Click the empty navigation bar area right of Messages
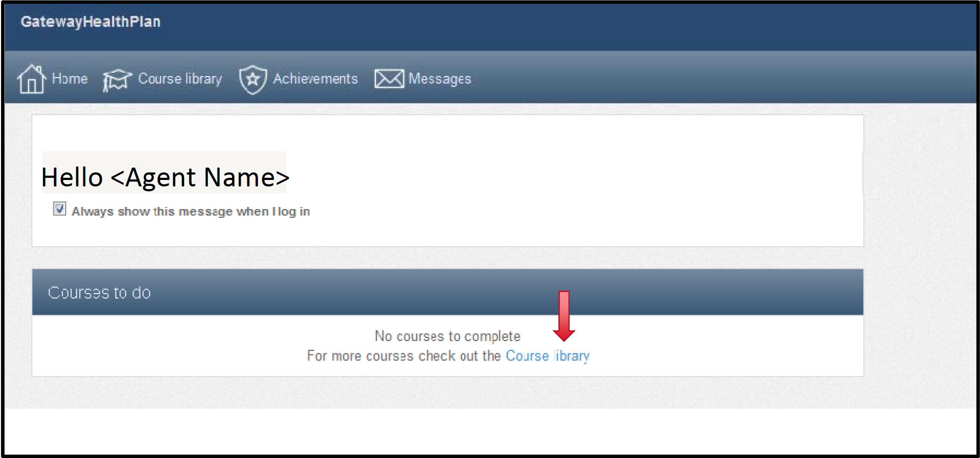This screenshot has width=980, height=458. tap(722, 79)
